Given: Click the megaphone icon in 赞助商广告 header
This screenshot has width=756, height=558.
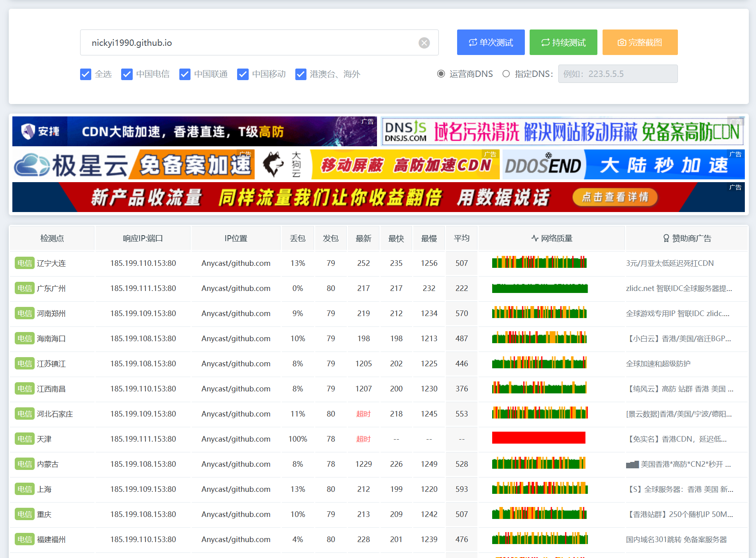Looking at the screenshot, I should 666,238.
